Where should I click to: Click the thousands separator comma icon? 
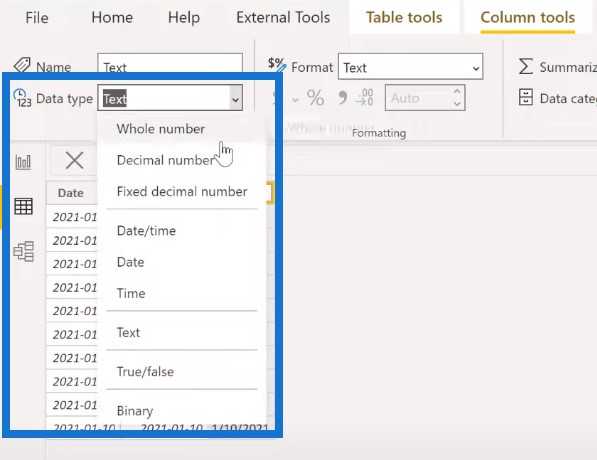[342, 98]
